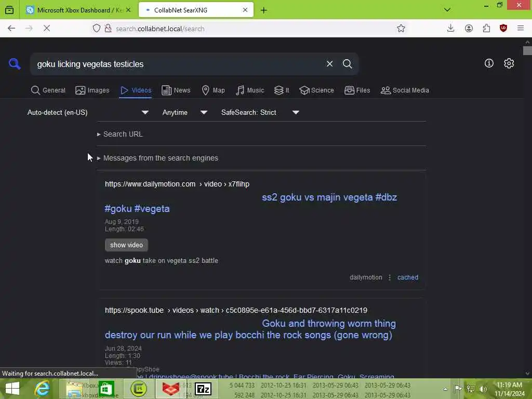Open the uBlock Origin extension
Image resolution: width=532 pixels, height=399 pixels.
pos(503,28)
